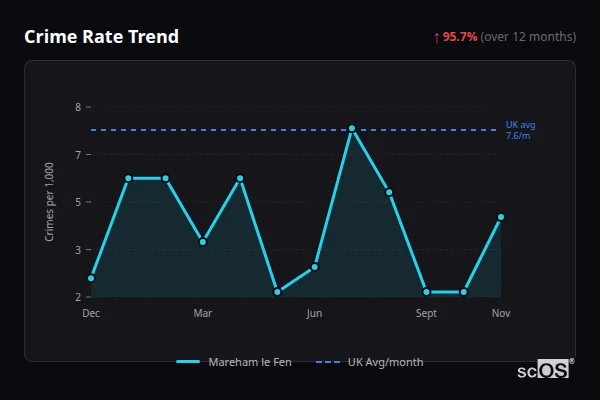Select the March data point on the line
Screen dimensions: 600x400
point(203,242)
